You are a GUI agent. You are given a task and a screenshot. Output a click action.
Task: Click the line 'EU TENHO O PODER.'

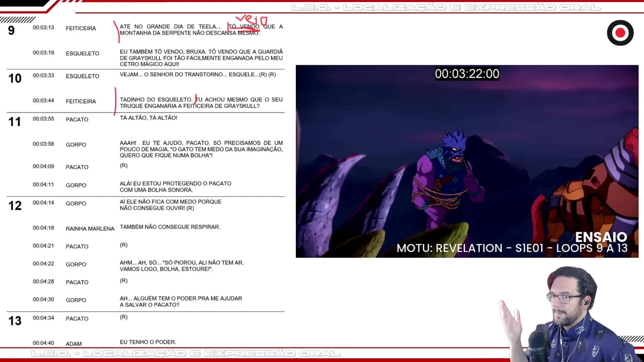148,342
